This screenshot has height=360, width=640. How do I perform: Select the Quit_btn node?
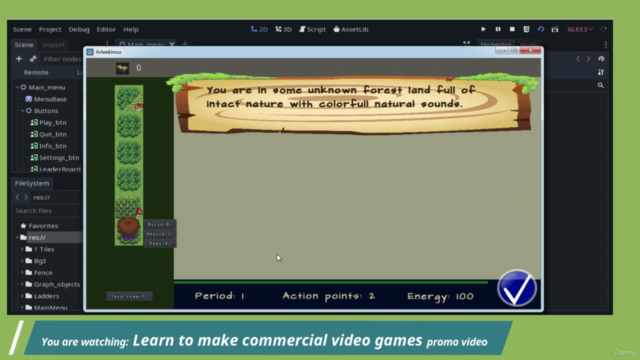tap(53, 134)
